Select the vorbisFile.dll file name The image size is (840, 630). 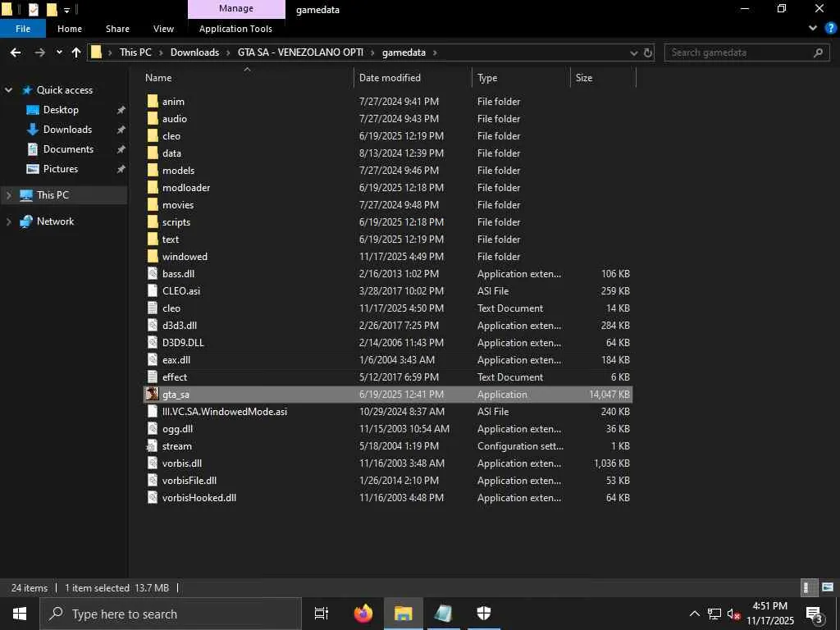[189, 481]
